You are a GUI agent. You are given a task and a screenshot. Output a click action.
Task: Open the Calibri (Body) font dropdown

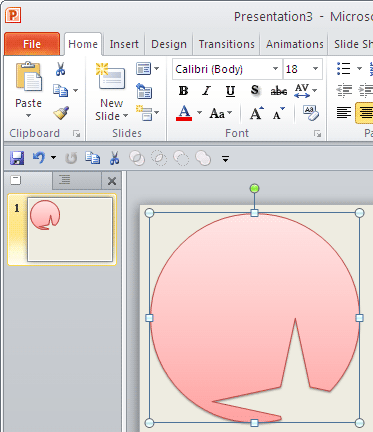(x=275, y=69)
